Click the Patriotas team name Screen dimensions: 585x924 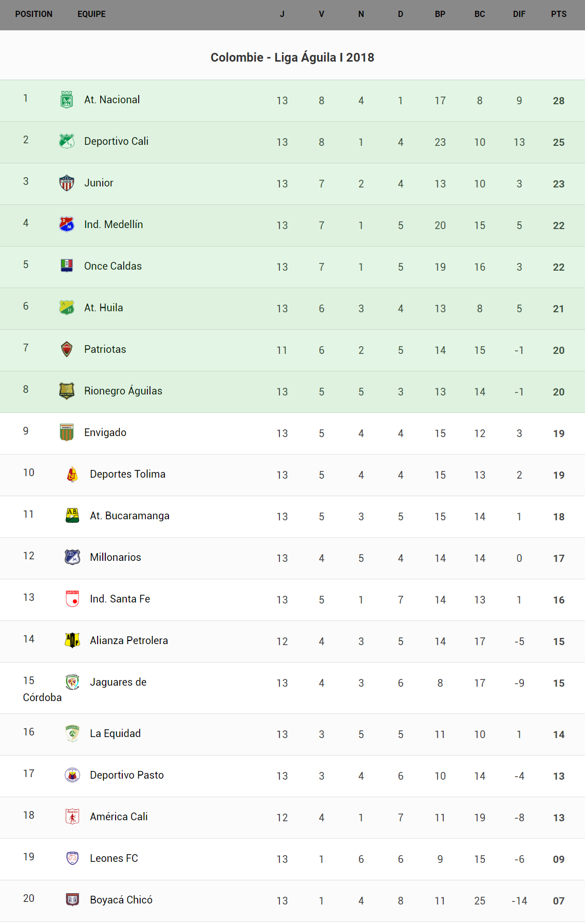105,349
